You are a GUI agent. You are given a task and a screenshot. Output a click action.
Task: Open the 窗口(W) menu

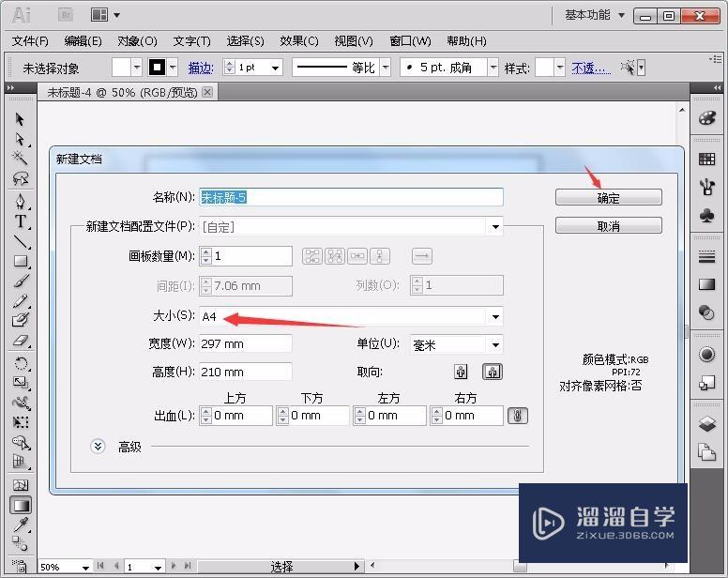[410, 41]
